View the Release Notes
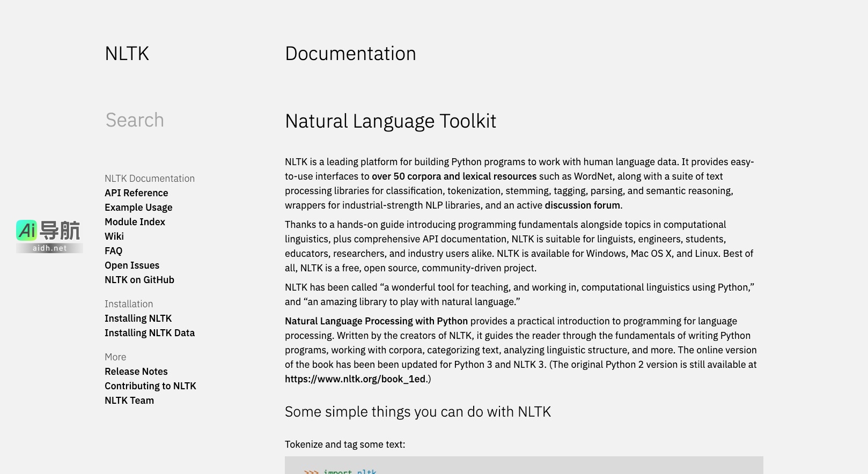The width and height of the screenshot is (868, 474). (136, 372)
